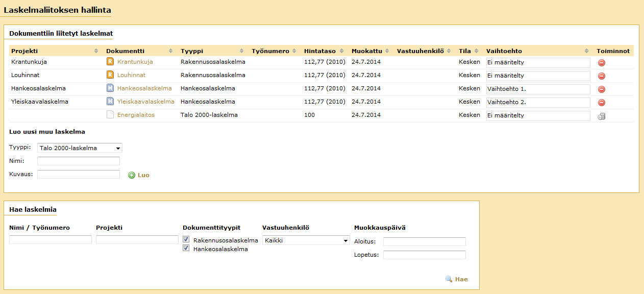Expand the Vastuuhenkilö dropdown set to Kaikki
This screenshot has height=294, width=644.
tap(306, 240)
